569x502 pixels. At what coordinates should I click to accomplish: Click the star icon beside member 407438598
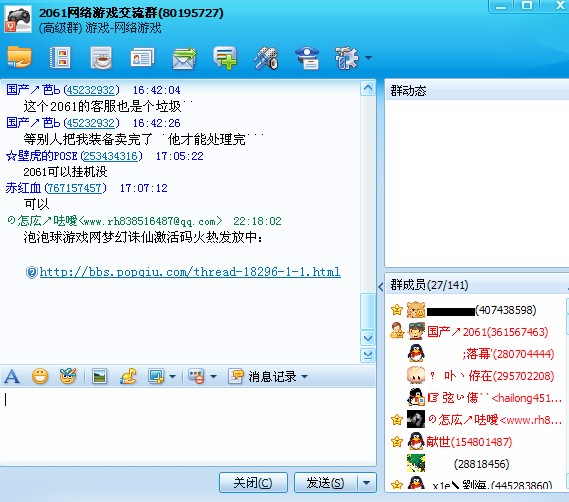pos(397,310)
